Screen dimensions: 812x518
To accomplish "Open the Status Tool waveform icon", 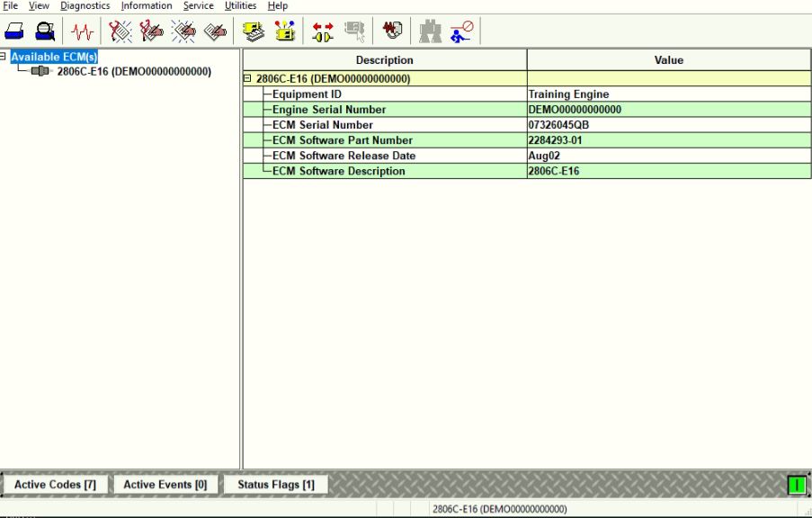I will [83, 31].
